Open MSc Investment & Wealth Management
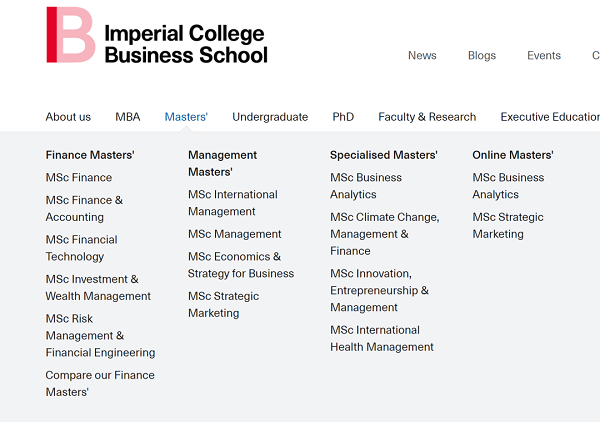Viewport: 600px width, 422px height. [x=98, y=288]
